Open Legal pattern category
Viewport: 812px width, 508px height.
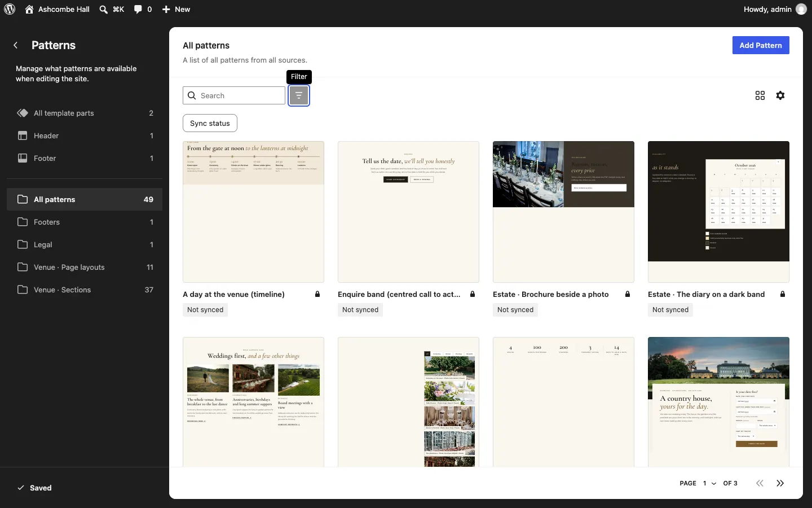tap(85, 244)
